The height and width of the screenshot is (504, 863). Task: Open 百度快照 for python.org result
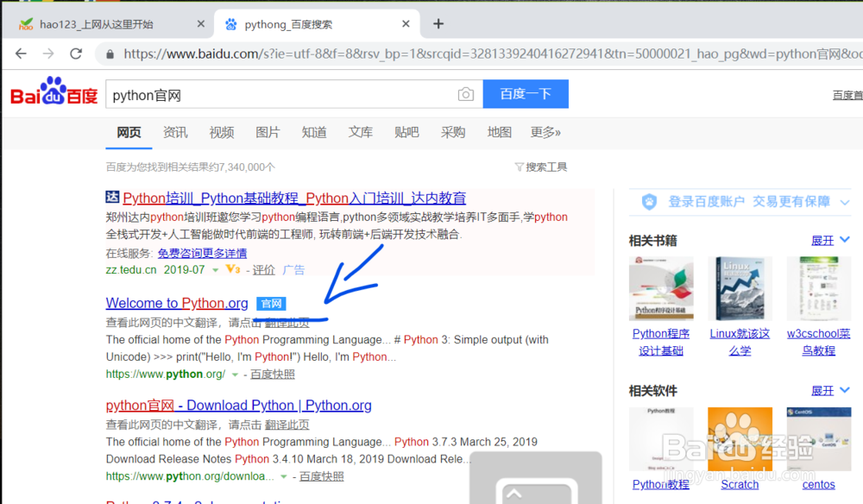click(273, 375)
